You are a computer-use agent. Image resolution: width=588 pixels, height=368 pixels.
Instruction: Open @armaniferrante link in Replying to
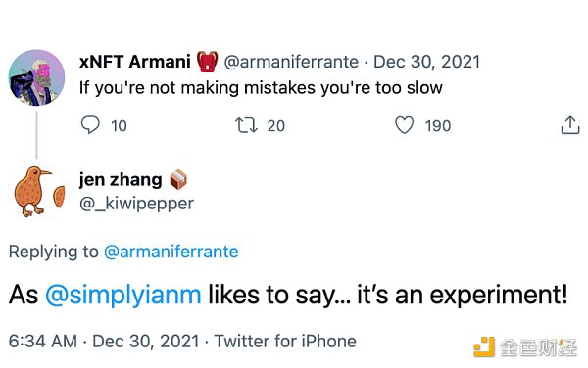click(x=171, y=252)
